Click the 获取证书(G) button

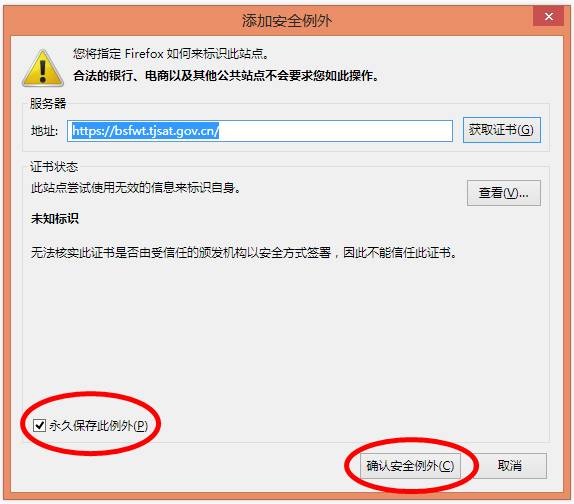502,130
